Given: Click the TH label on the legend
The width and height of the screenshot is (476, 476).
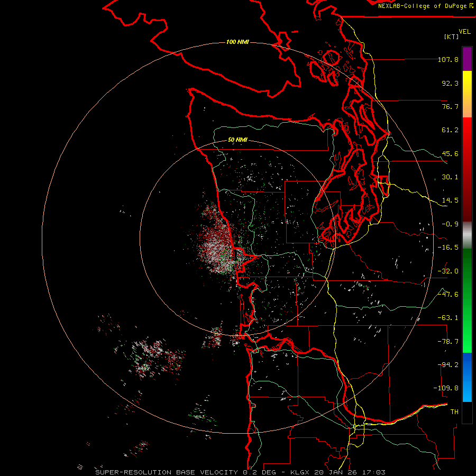Looking at the screenshot, I should coord(454,412).
